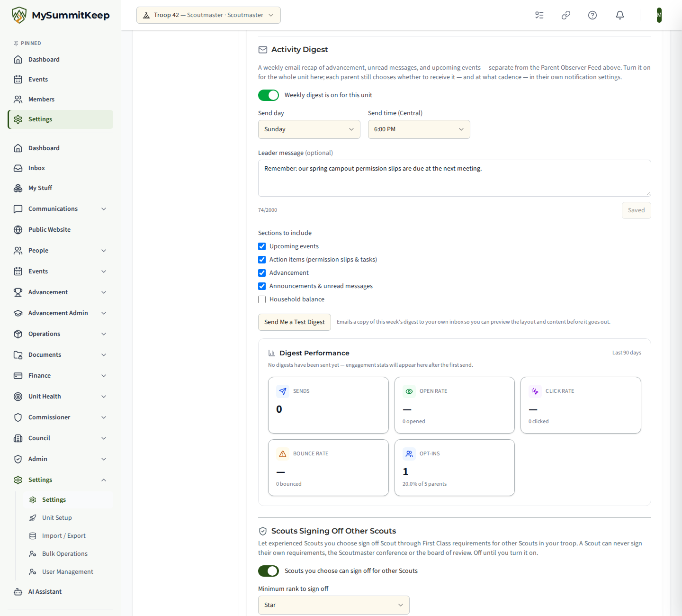The height and width of the screenshot is (616, 682).
Task: Click the Council building icon
Action: point(18,438)
